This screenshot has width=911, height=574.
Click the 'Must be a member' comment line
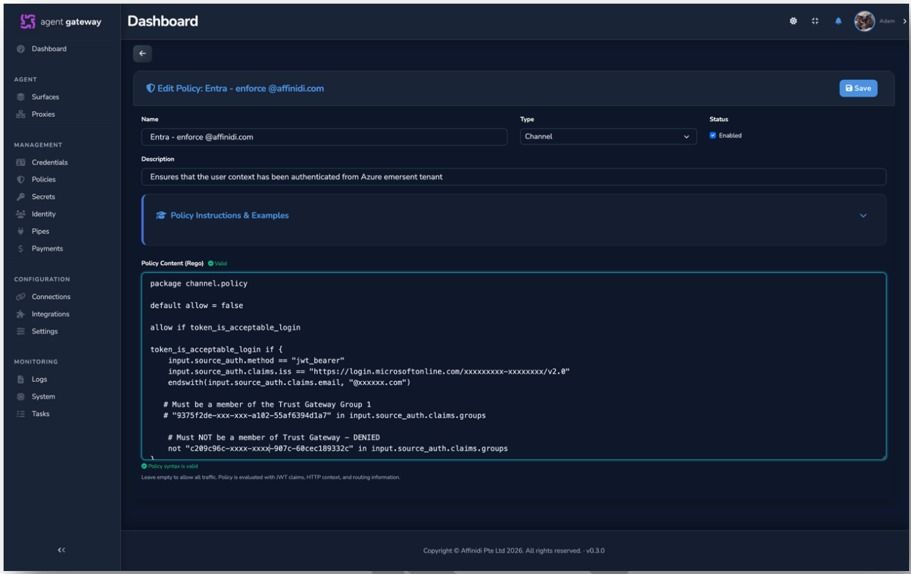267,404
